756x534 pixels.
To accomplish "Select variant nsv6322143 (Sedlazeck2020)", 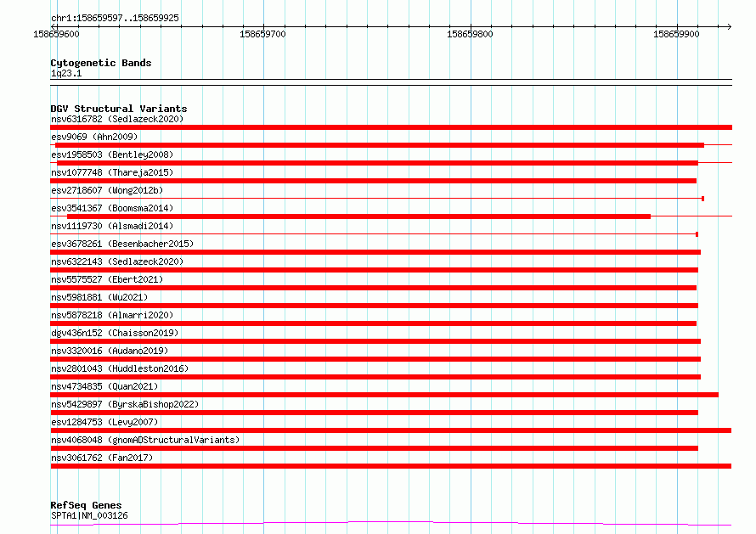I will tap(117, 261).
